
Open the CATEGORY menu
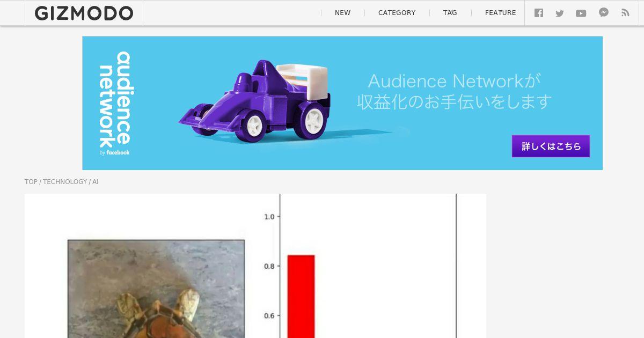(x=397, y=13)
